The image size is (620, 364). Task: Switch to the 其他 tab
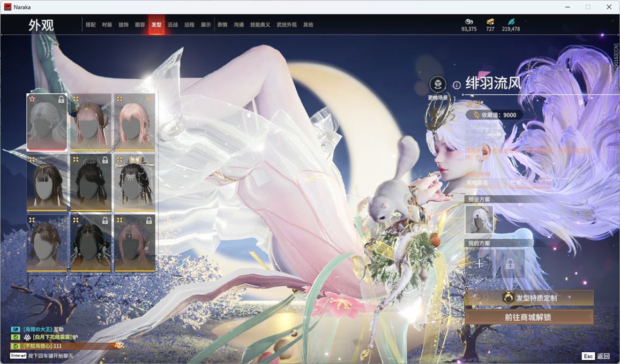[308, 25]
